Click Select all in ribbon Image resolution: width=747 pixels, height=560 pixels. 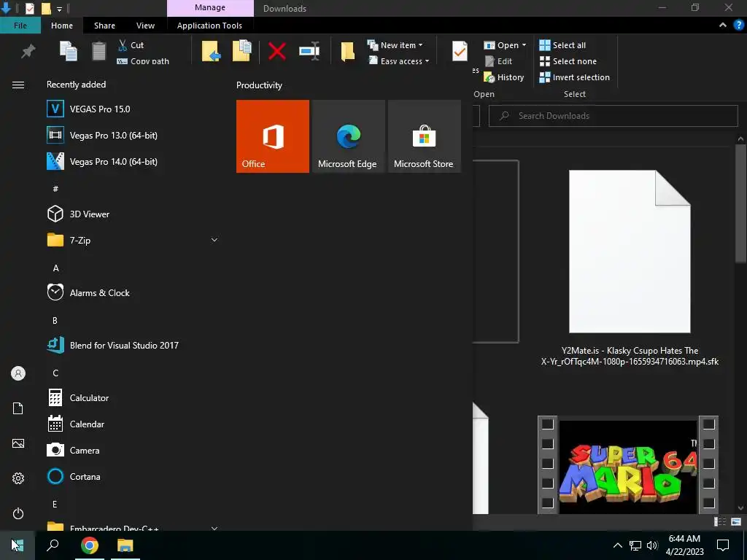(x=562, y=45)
